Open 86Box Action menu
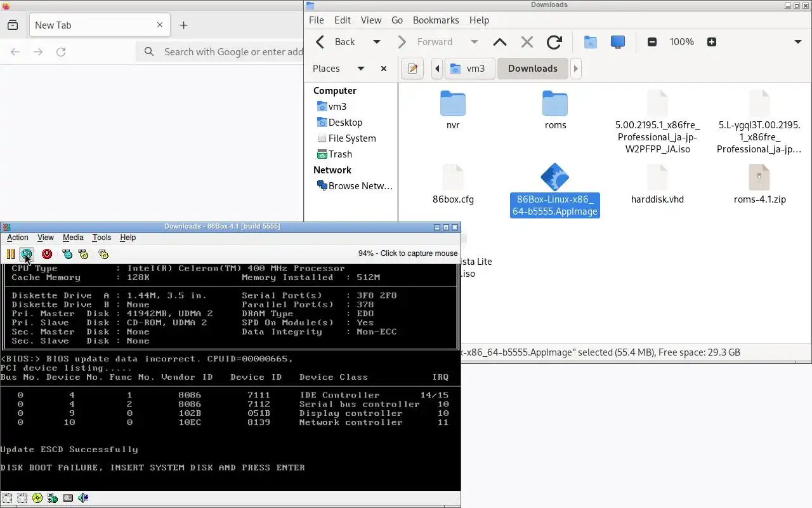Viewport: 812px width, 508px height. (18, 237)
